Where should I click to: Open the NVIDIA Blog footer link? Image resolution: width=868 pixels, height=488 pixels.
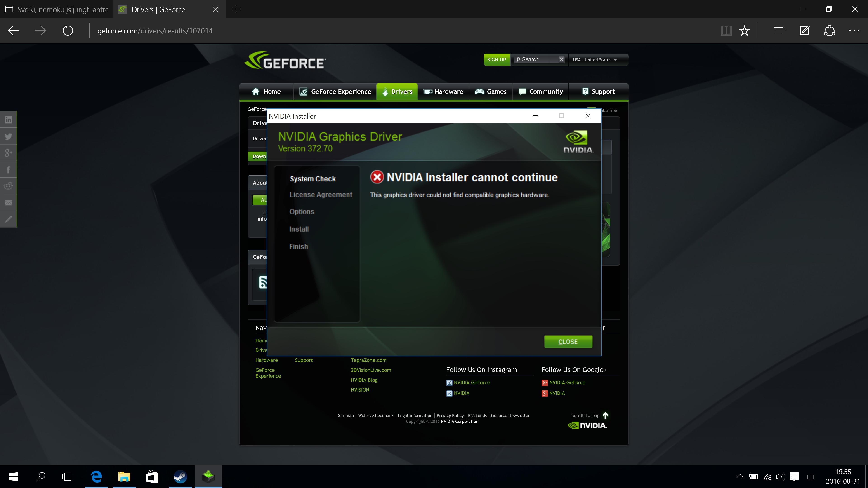pos(364,380)
